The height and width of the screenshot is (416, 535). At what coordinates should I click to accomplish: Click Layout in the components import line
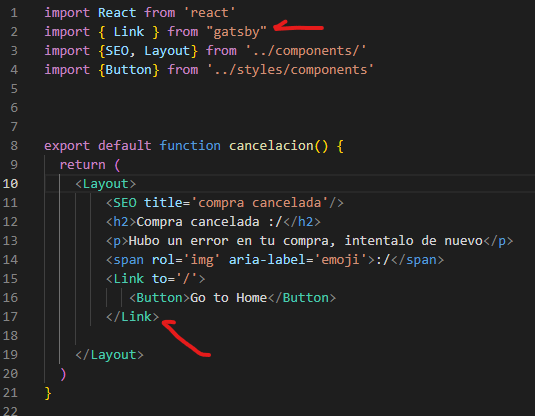click(x=167, y=51)
